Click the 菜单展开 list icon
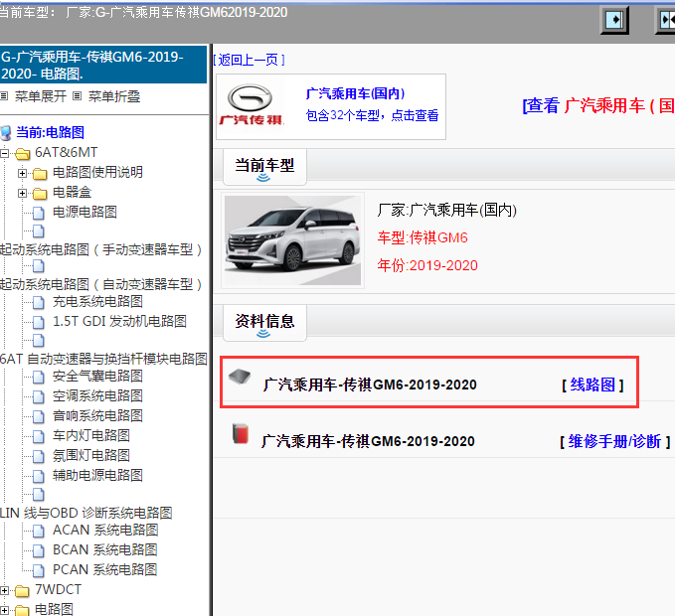This screenshot has height=616, width=675. point(4,96)
